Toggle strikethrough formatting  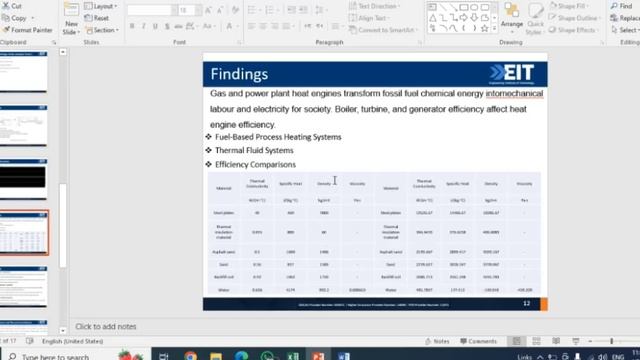tap(178, 27)
